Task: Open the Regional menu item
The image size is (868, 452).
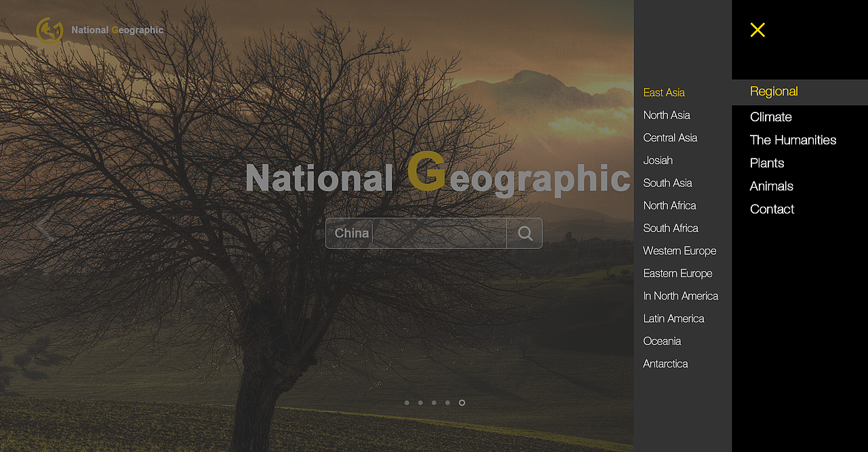Action: (774, 91)
